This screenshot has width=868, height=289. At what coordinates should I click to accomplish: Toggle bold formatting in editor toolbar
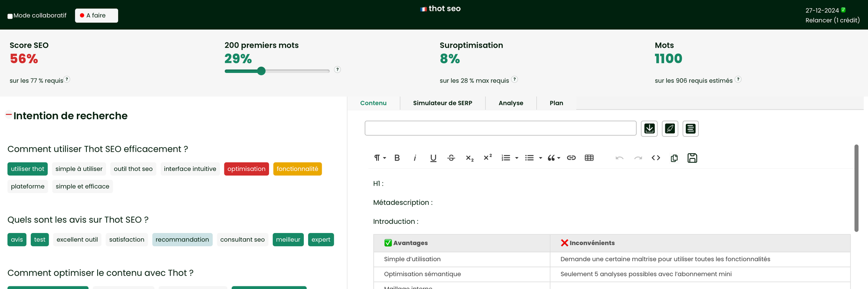(397, 158)
